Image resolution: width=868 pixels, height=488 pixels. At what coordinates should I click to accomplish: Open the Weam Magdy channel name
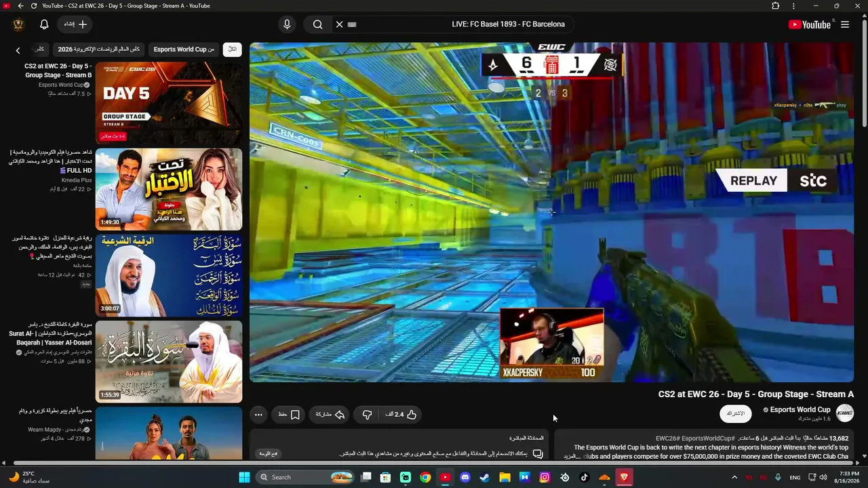(x=60, y=430)
